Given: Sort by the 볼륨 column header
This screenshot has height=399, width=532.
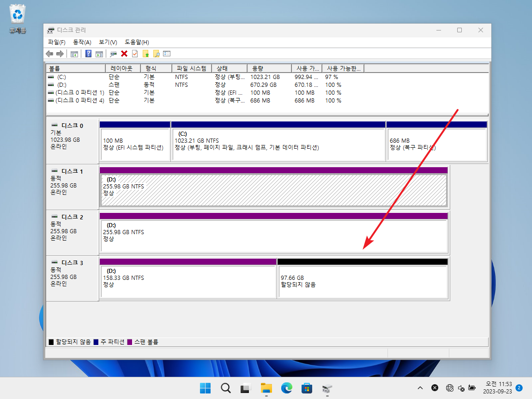Looking at the screenshot, I should (76, 68).
